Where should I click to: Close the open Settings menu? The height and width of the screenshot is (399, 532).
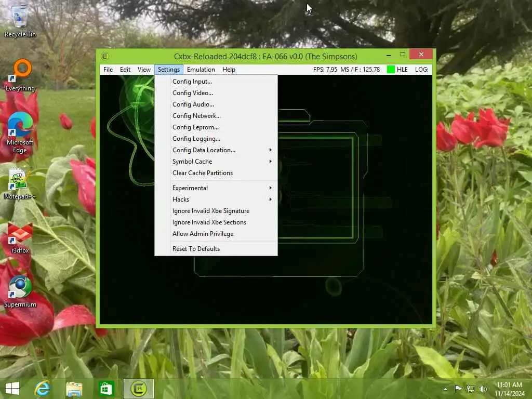pos(169,70)
